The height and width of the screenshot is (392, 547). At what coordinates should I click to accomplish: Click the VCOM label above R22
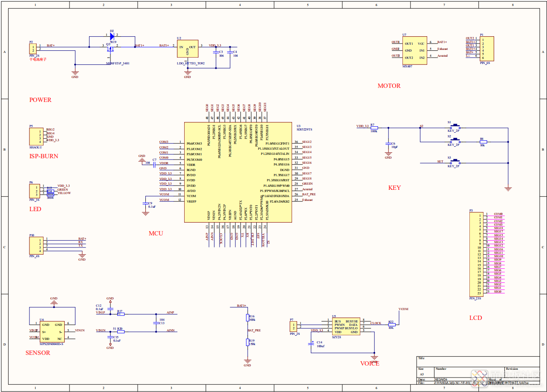point(403,309)
